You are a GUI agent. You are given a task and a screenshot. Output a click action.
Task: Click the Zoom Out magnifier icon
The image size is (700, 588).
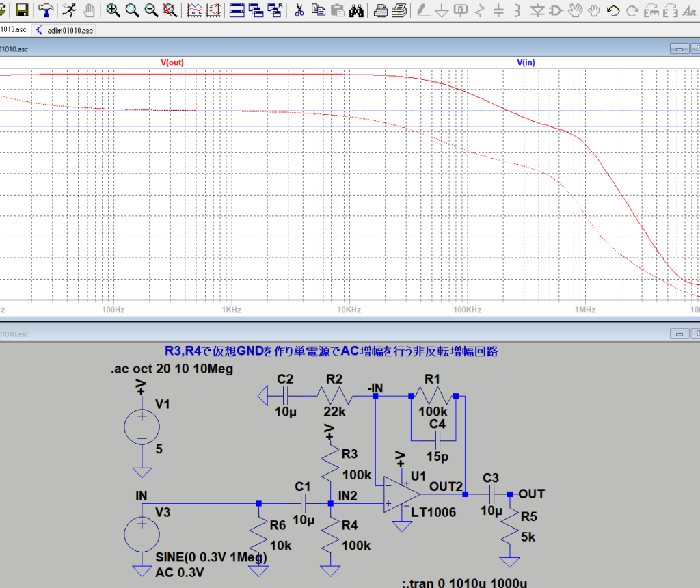pyautogui.click(x=151, y=10)
